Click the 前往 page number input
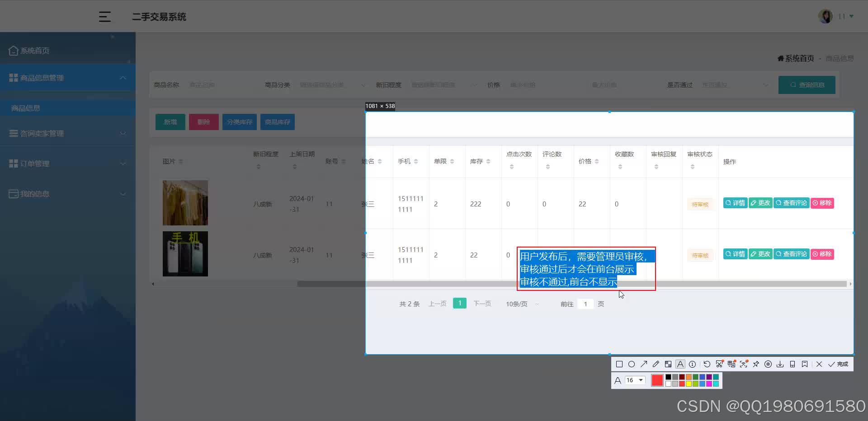868x421 pixels. tap(585, 304)
